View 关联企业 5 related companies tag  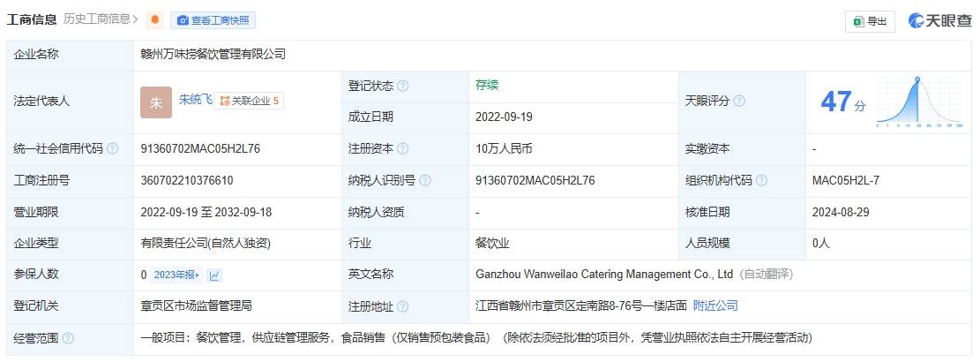tap(250, 101)
